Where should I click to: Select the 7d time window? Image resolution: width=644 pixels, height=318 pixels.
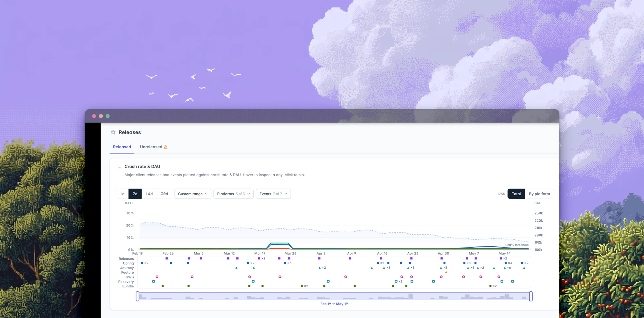coord(135,194)
